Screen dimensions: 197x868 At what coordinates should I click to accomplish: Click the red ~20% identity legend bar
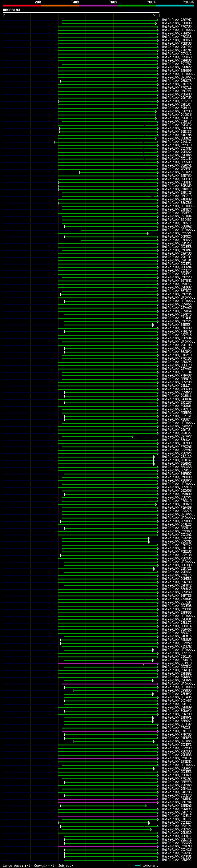click(22, 6)
